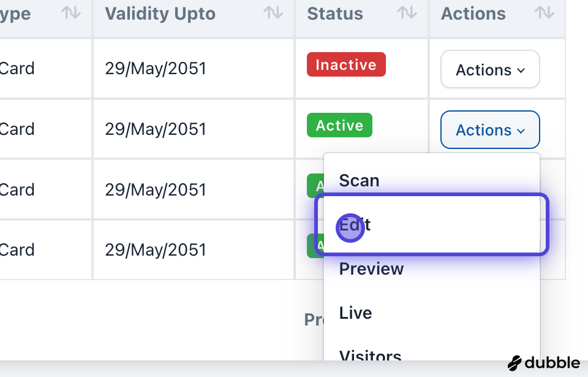
Task: Pick Preview from the dropdown menu
Action: pos(372,269)
